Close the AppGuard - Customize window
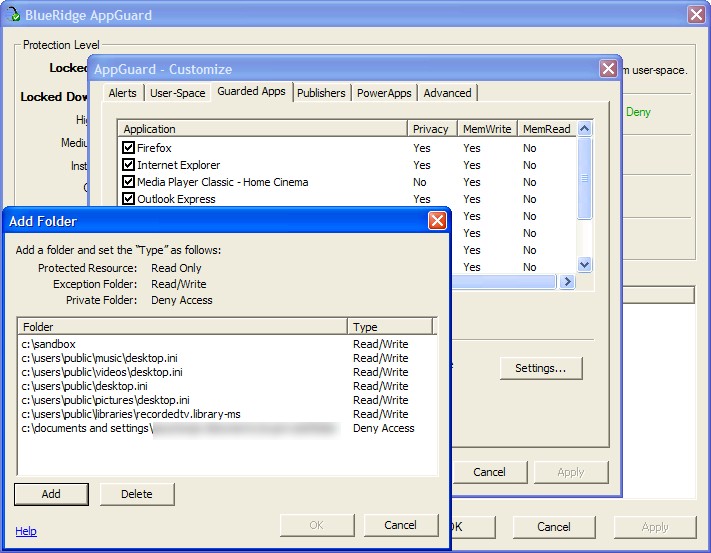711x553 pixels. (x=608, y=69)
